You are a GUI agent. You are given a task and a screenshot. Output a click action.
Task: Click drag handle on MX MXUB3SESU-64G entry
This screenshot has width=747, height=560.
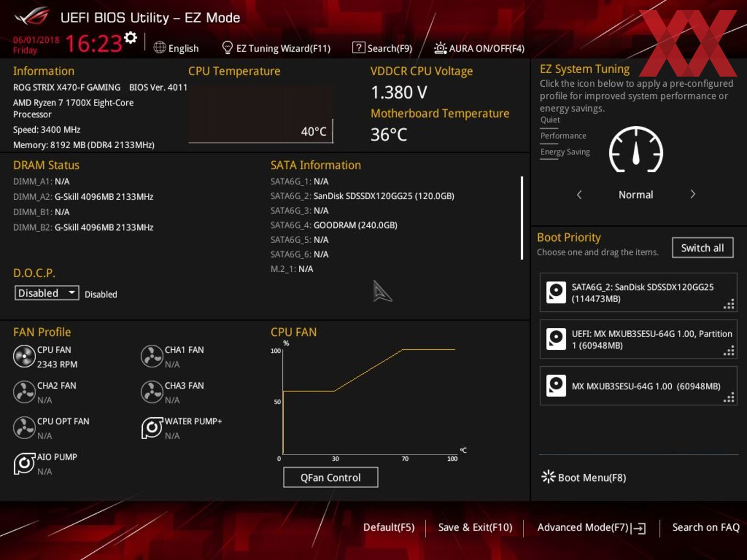coord(729,398)
